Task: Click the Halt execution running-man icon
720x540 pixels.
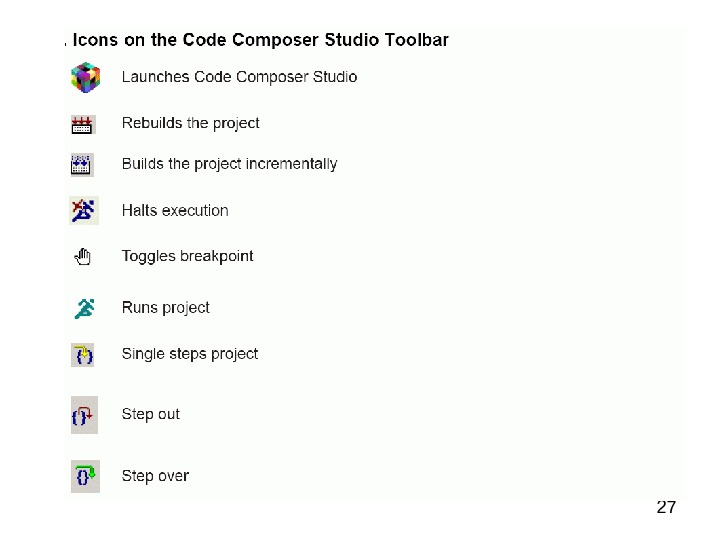Action: point(84,210)
